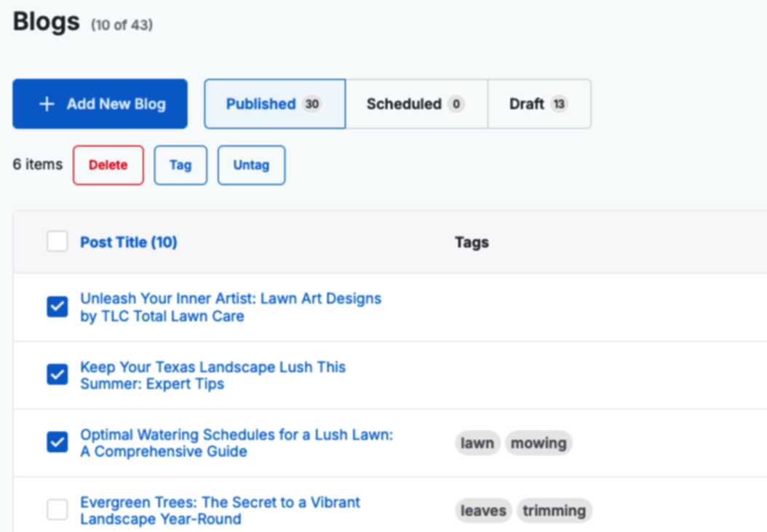Click the lawn tag chip
The width and height of the screenshot is (767, 532).
(477, 443)
